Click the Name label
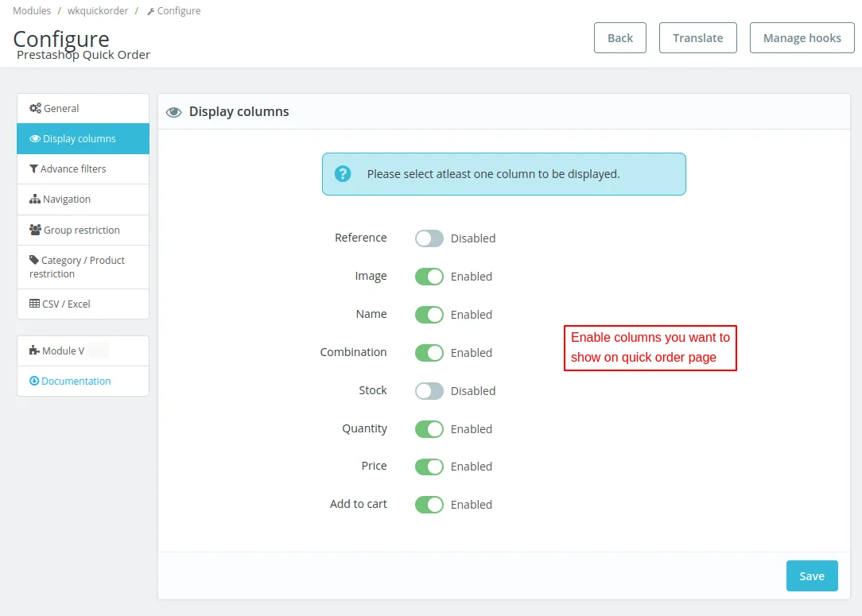The height and width of the screenshot is (616, 862). 371,314
